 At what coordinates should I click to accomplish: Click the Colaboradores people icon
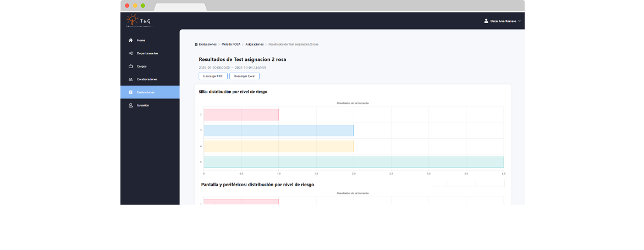click(x=130, y=79)
